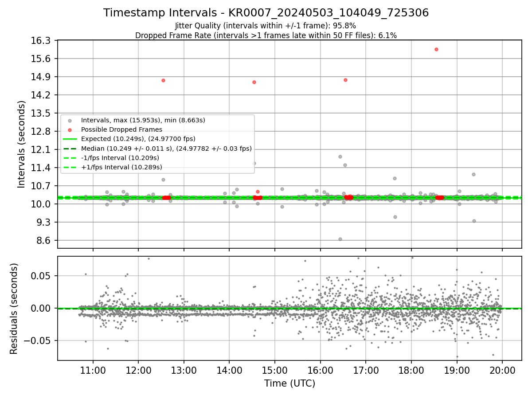Image resolution: width=532 pixels, height=399 pixels.
Task: Click legend entry 'Intervals, max (15.953s), min (8.663s)'
Action: (x=143, y=120)
